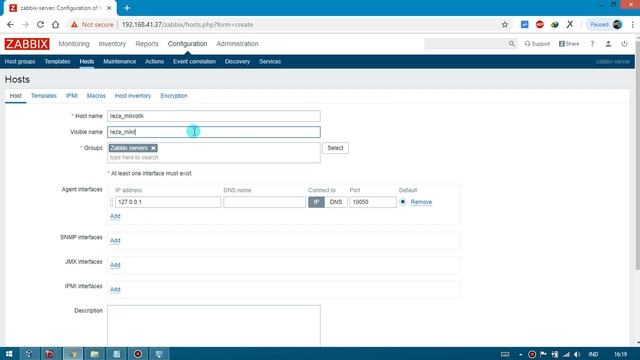Click the agent Port field
This screenshot has width=640, height=360.
(373, 202)
